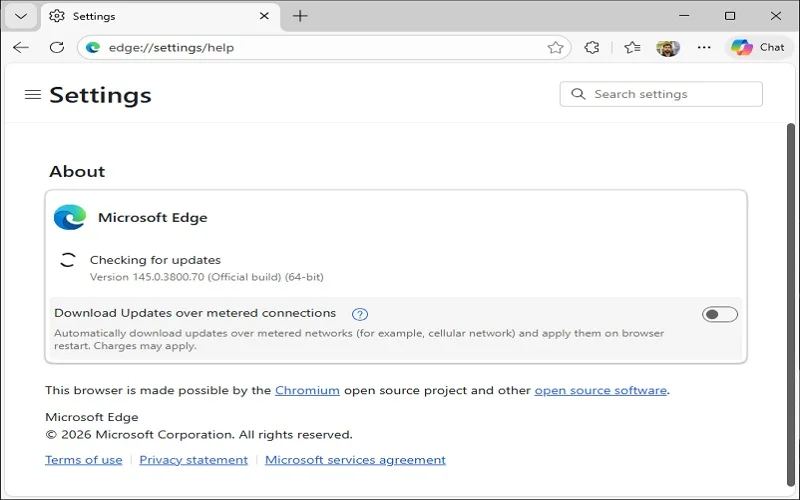Click the Microsoft Edge logo in About card
Viewport: 800px width, 500px height.
(70, 217)
